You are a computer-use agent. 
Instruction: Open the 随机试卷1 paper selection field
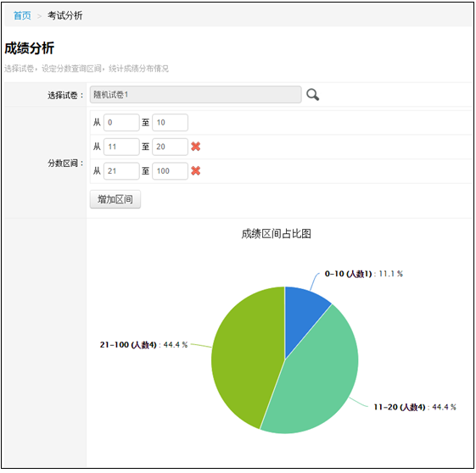coord(195,95)
